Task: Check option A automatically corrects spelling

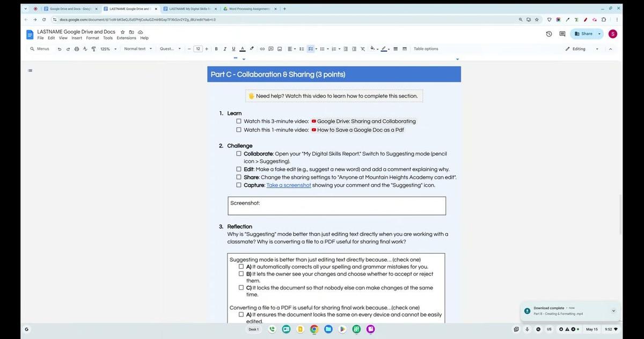Action: [x=241, y=267]
